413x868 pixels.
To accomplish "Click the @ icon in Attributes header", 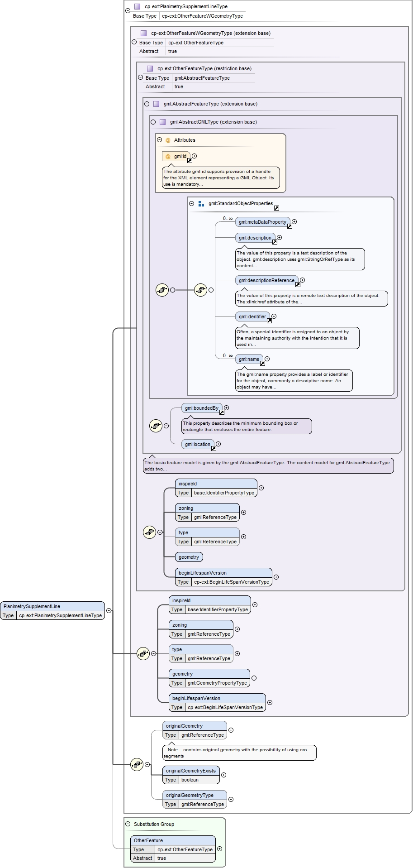I will (168, 140).
